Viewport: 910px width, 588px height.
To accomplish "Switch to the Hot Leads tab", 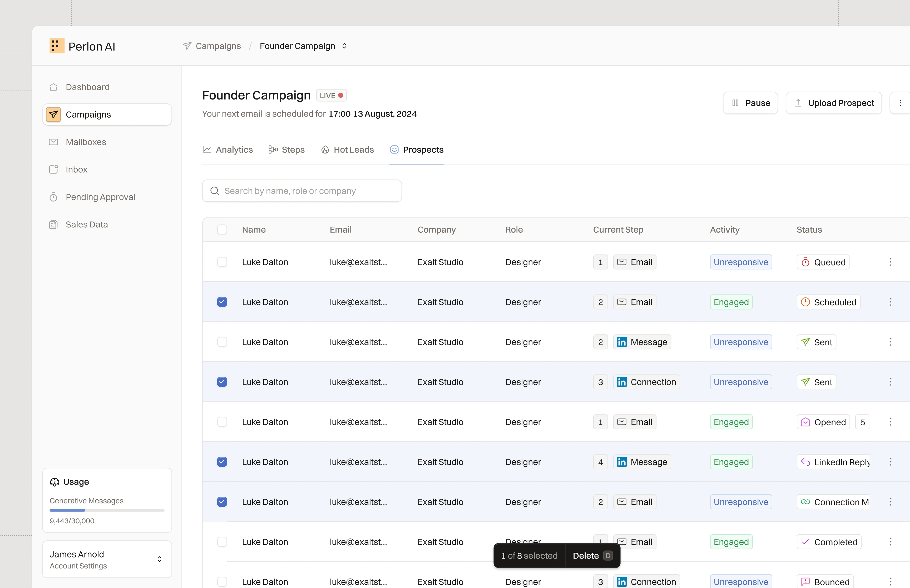I will 348,150.
